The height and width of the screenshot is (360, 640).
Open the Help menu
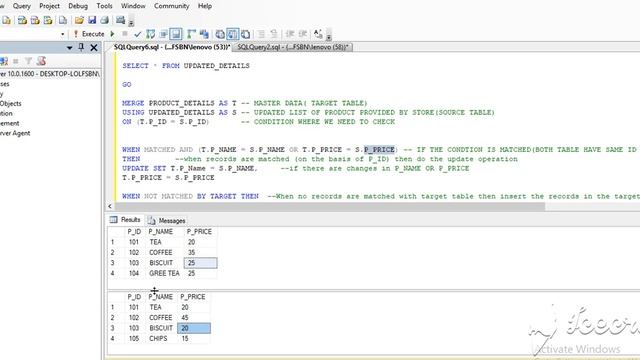pos(205,6)
